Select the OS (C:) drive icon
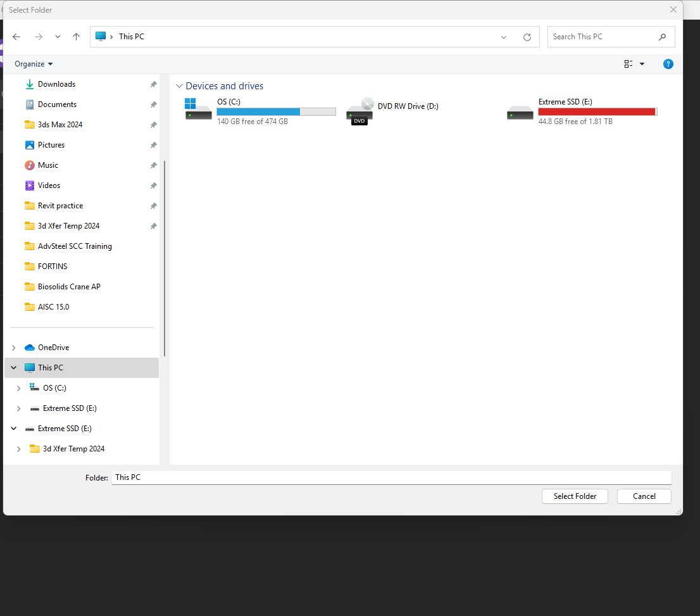Image resolution: width=700 pixels, height=616 pixels. pyautogui.click(x=198, y=109)
